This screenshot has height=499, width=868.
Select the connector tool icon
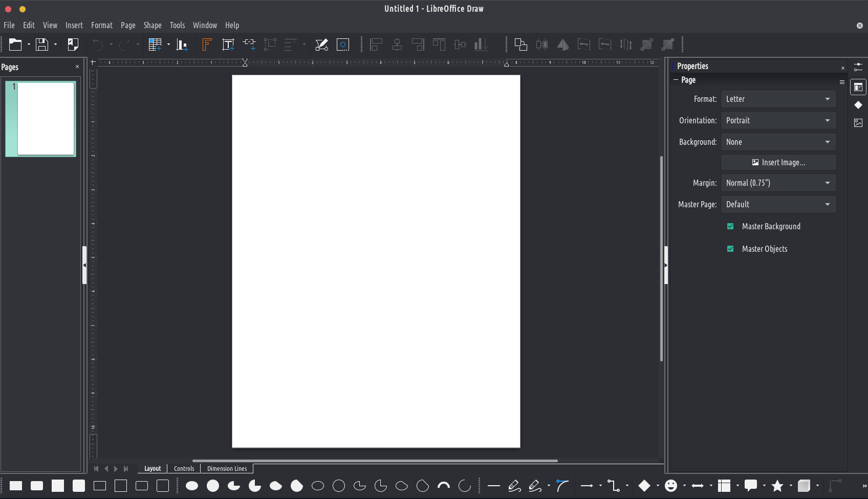(x=613, y=486)
